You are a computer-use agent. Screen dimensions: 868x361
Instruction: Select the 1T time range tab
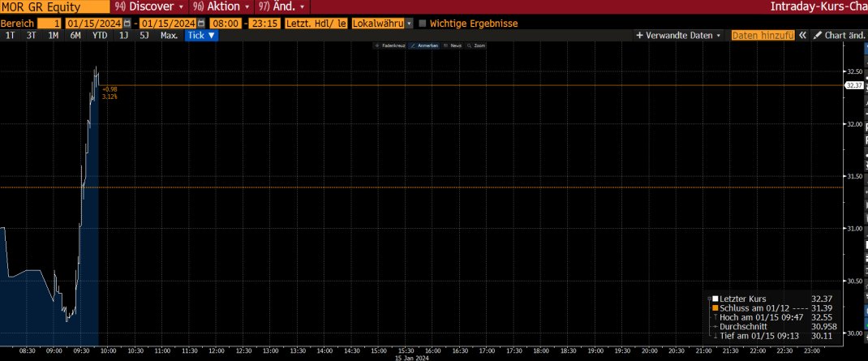[10, 36]
